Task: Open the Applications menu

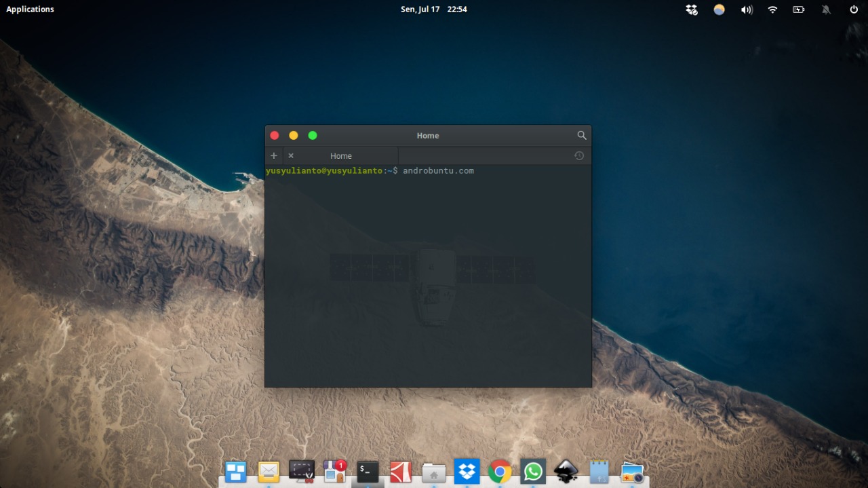Action: (30, 9)
